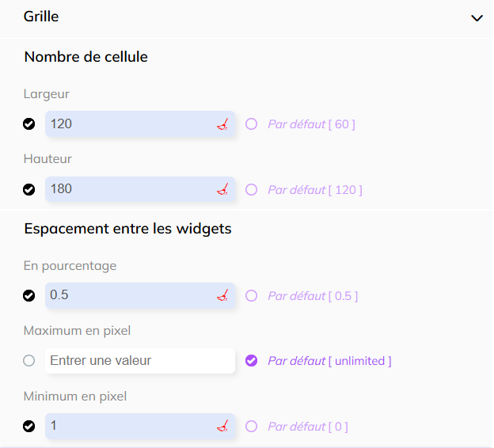The image size is (494, 448).
Task: Select custom value radio for Hauteur
Action: click(x=29, y=189)
